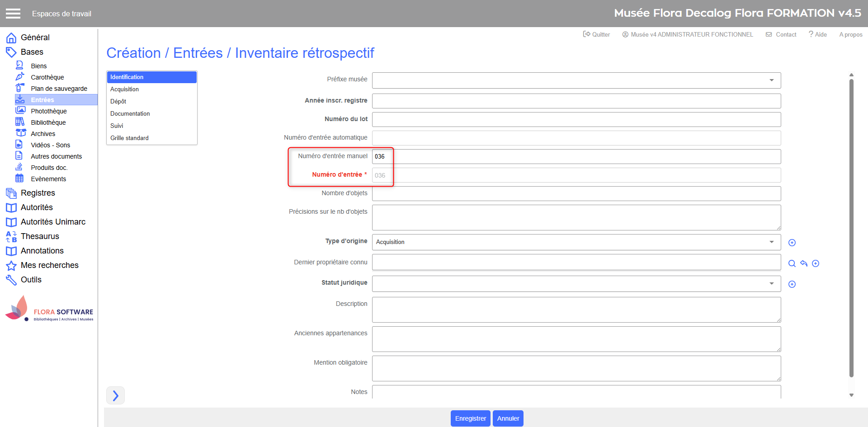Click the Photothèque icon in sidebar
The height and width of the screenshot is (427, 868).
20,111
